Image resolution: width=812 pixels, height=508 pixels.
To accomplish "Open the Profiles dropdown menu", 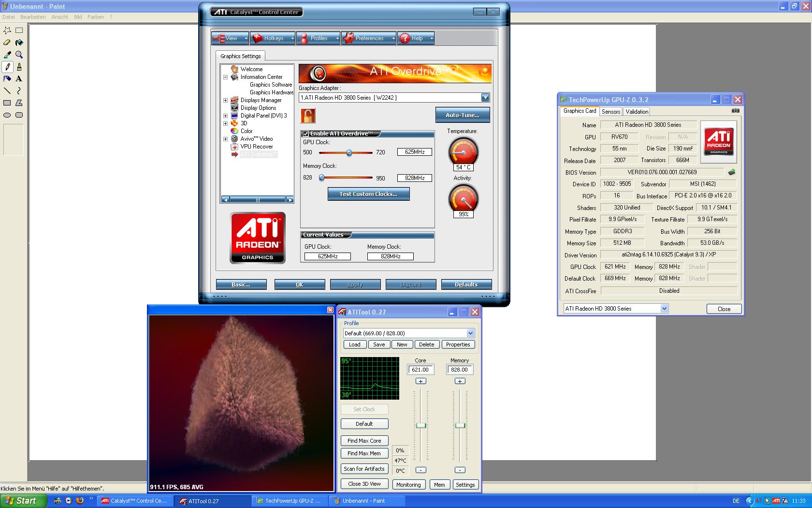I will (318, 38).
